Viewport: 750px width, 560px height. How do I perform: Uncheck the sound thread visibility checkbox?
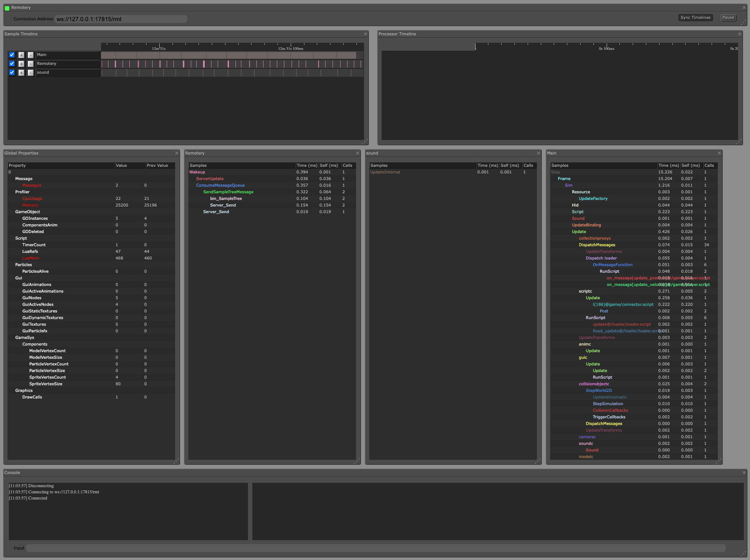12,72
